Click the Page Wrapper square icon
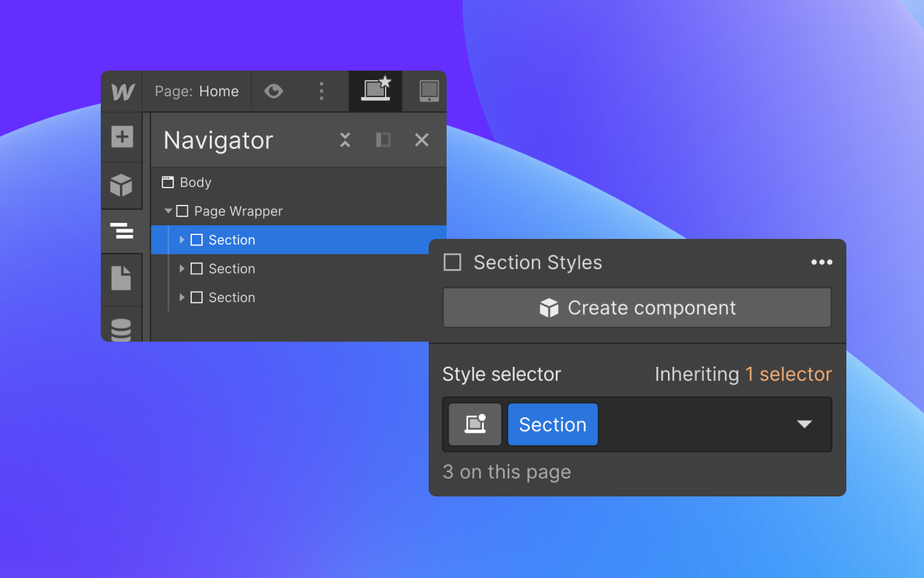 point(182,211)
